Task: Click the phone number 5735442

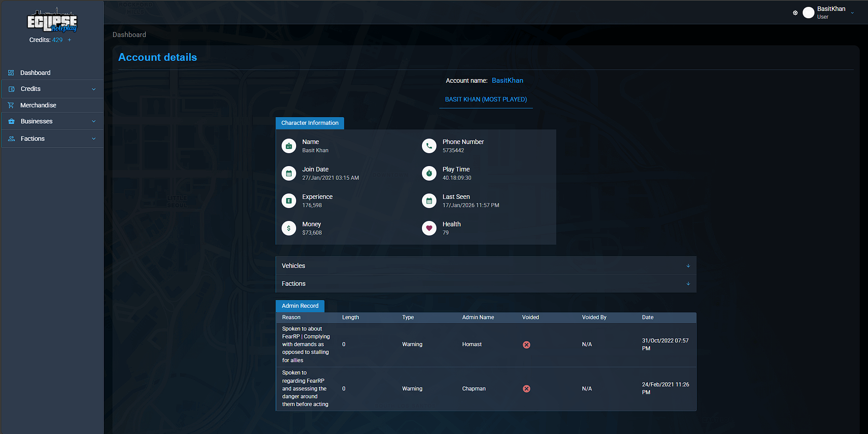Action: tap(453, 150)
